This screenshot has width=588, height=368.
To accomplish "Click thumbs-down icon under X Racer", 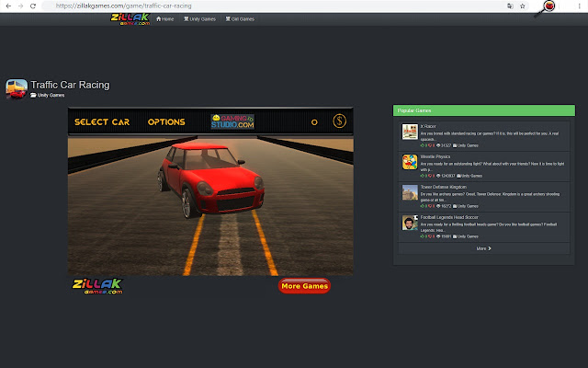I will point(430,145).
